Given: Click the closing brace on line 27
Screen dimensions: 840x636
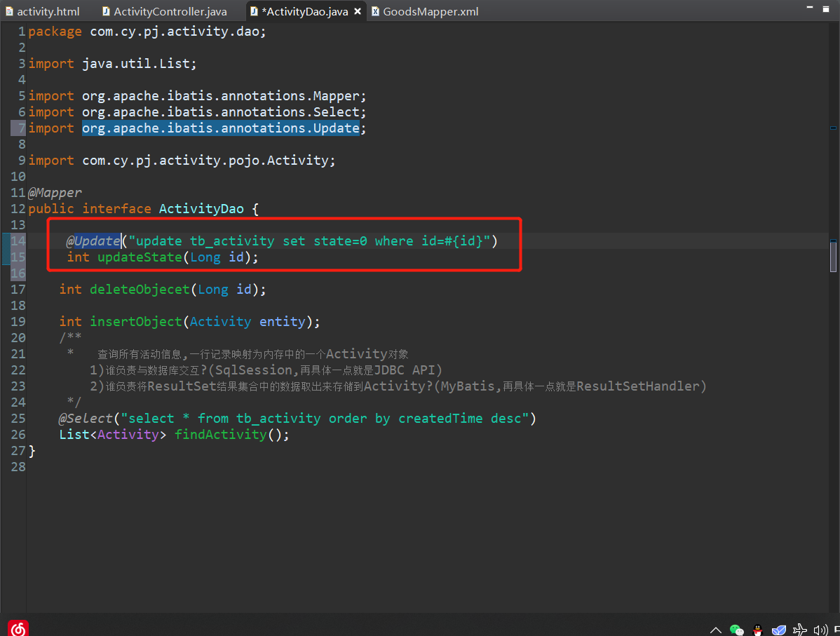Looking at the screenshot, I should point(32,451).
